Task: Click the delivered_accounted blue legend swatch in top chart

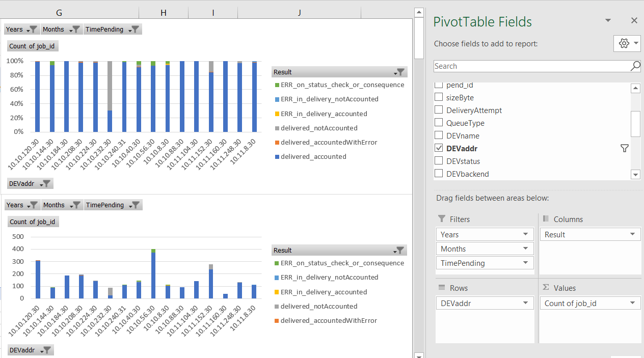Action: coord(277,157)
